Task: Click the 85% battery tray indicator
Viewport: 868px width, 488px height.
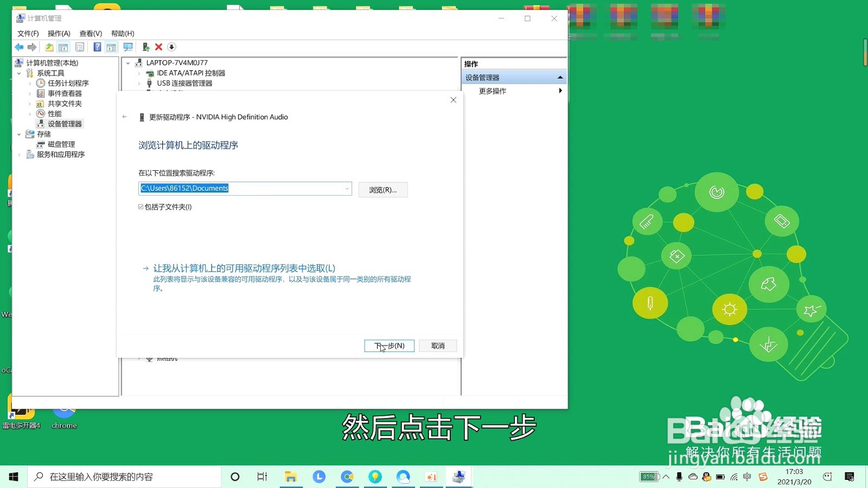Action: pyautogui.click(x=648, y=477)
